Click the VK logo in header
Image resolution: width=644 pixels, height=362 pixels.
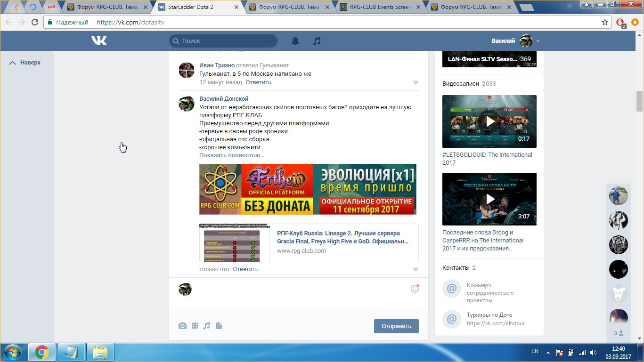click(x=99, y=41)
